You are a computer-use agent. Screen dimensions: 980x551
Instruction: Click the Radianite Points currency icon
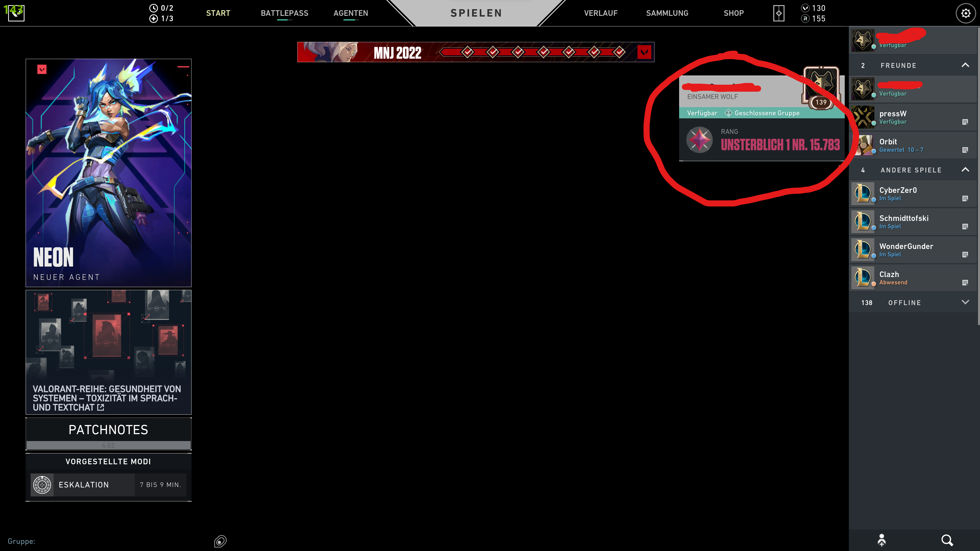click(x=805, y=19)
